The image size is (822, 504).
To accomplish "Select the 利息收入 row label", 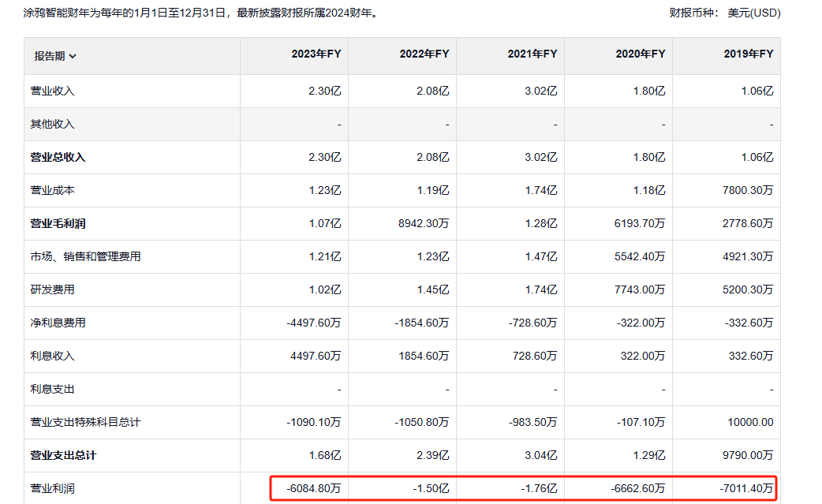I will pos(52,357).
